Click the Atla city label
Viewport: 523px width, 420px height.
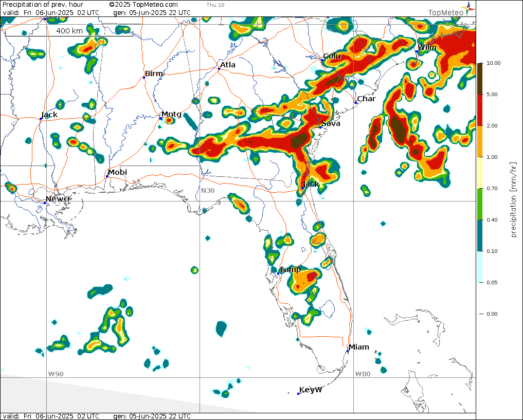[228, 65]
